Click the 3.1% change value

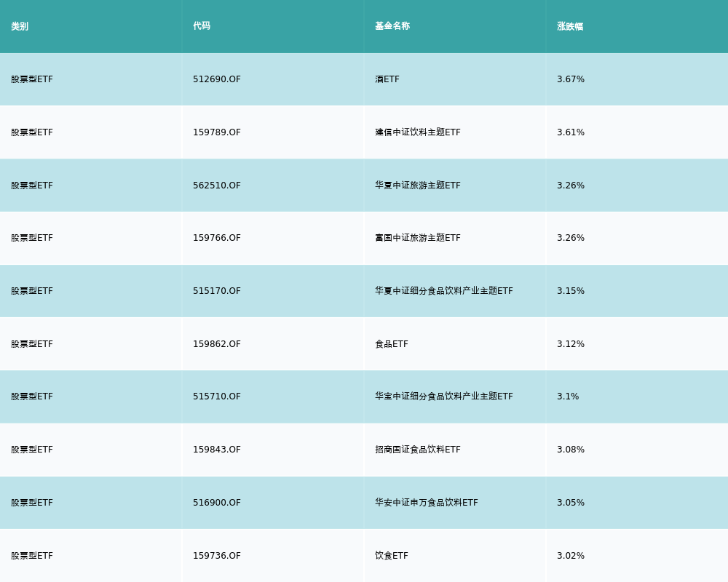pyautogui.click(x=568, y=396)
